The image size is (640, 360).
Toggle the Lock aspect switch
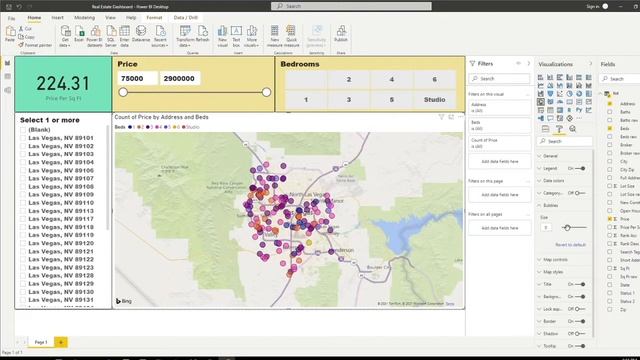click(580, 309)
